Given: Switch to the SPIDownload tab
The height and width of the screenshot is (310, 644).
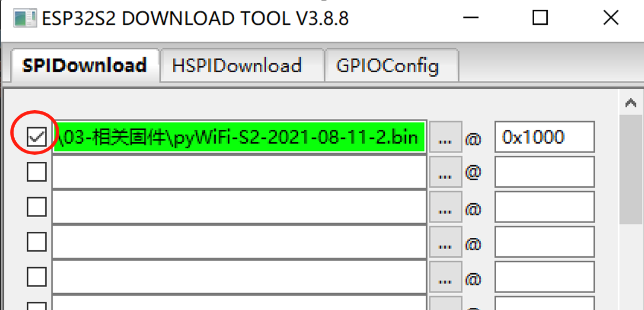Looking at the screenshot, I should coord(85,66).
